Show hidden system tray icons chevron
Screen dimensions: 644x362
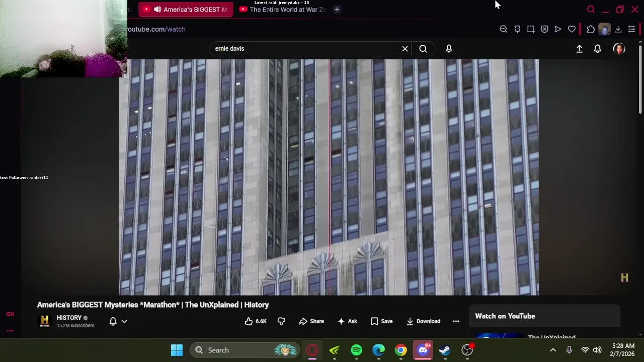553,350
